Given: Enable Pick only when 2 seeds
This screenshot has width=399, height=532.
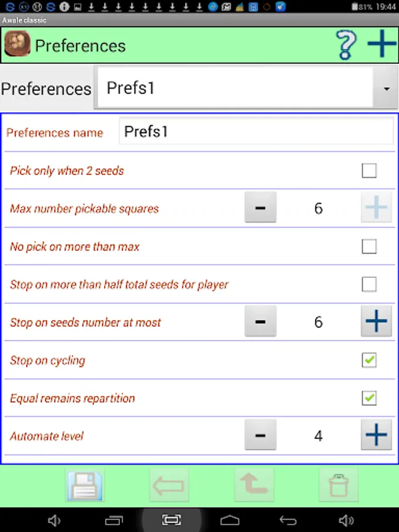Looking at the screenshot, I should point(369,171).
